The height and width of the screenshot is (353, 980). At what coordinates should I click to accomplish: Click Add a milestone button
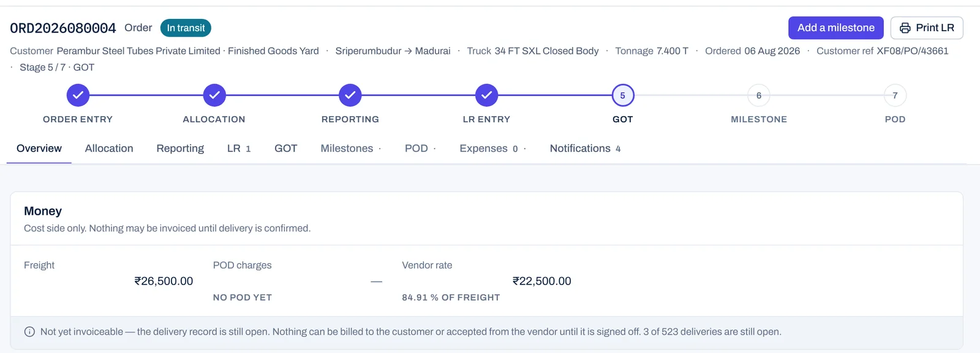tap(835, 28)
